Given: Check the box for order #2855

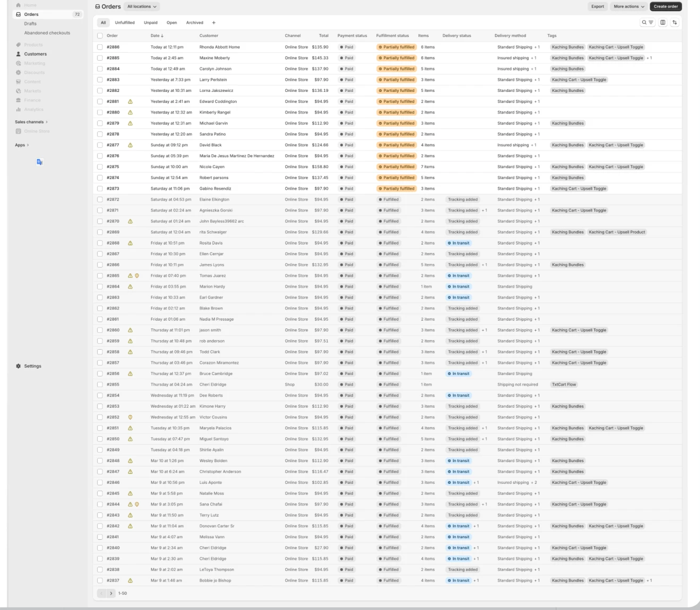Looking at the screenshot, I should click(100, 384).
